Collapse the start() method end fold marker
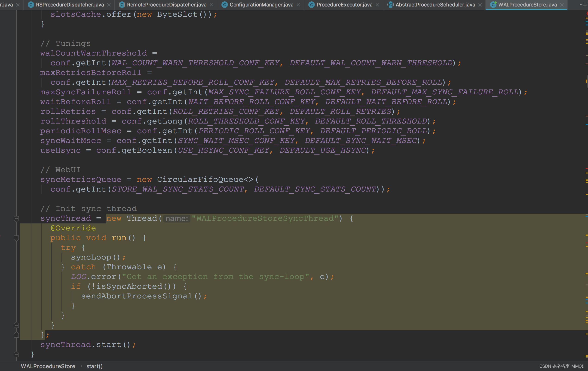The height and width of the screenshot is (371, 588). (16, 354)
